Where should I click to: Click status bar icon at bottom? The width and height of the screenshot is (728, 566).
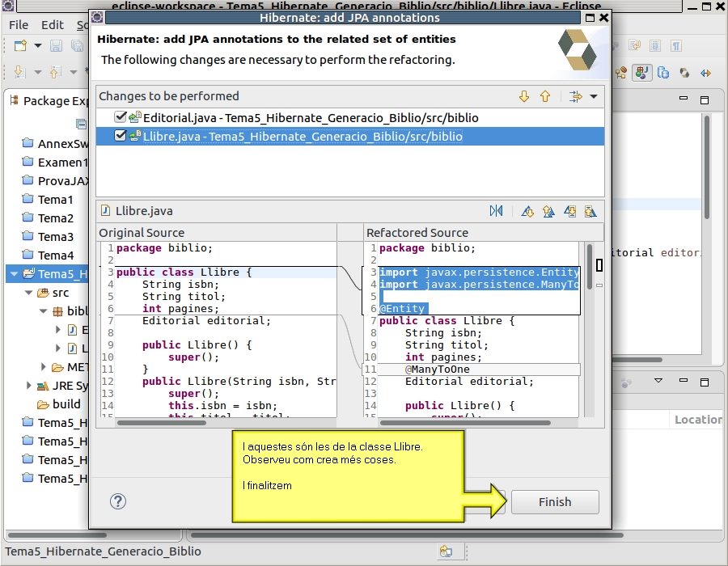click(x=446, y=551)
